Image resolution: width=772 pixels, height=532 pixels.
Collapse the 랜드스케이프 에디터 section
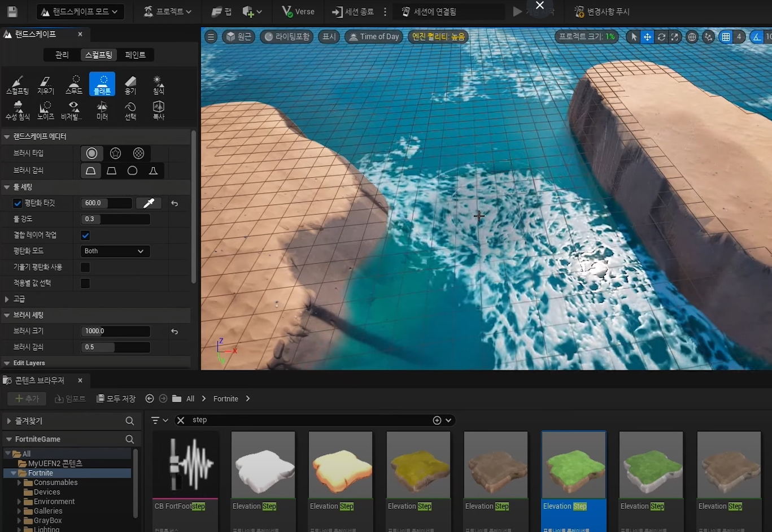coord(7,137)
